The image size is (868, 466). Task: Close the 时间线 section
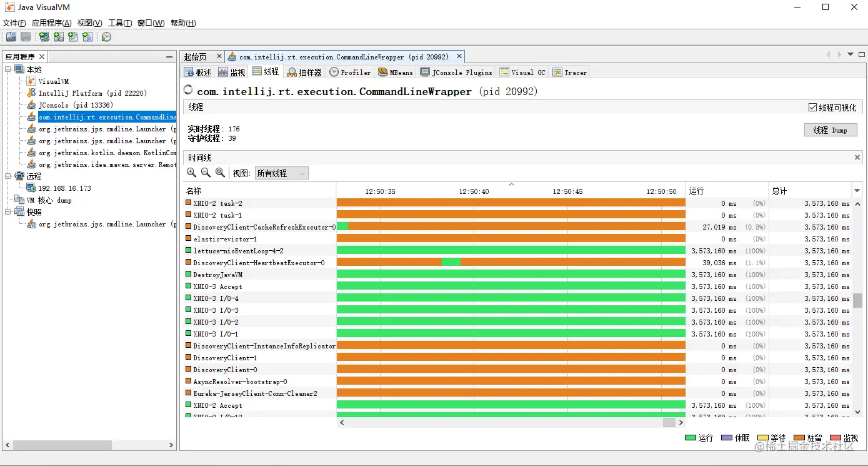click(858, 158)
